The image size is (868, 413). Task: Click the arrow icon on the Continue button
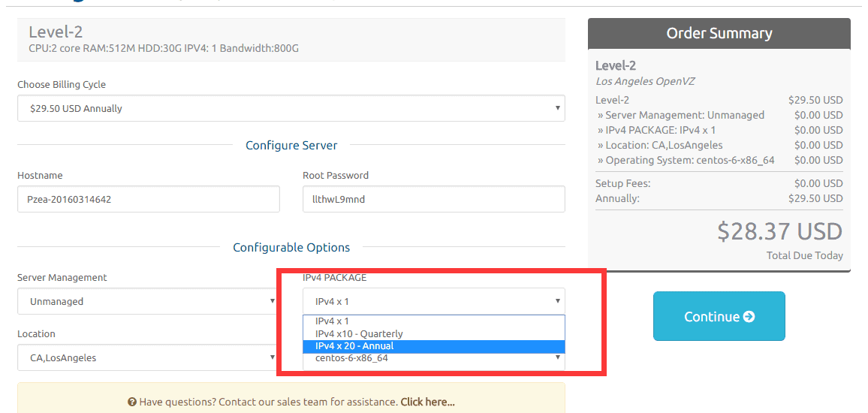coord(749,317)
